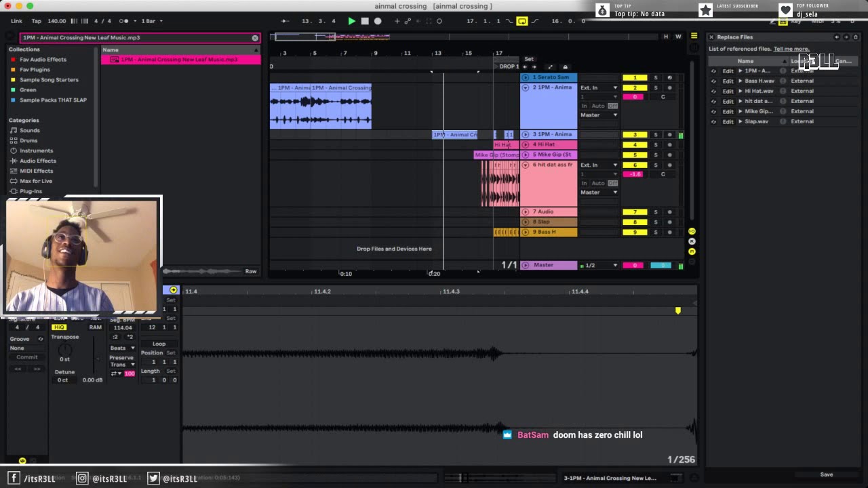868x488 pixels.
Task: Select Audio Effects category
Action: coord(37,161)
